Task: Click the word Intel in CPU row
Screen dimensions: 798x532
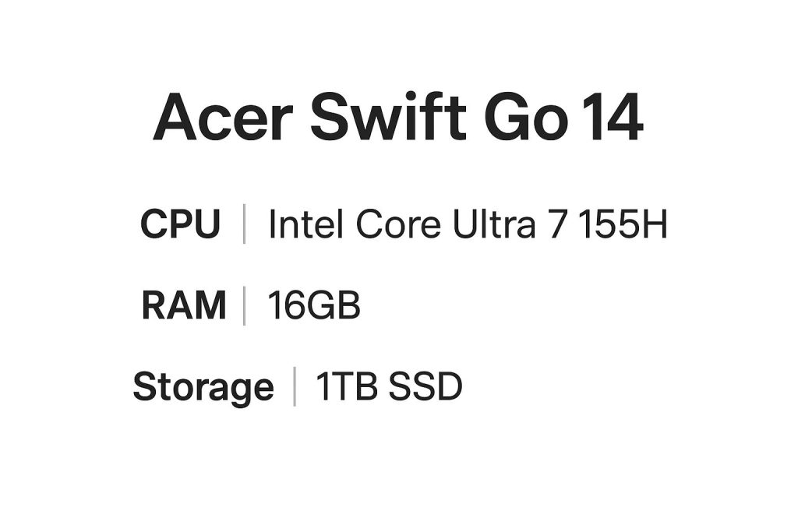Action: 305,224
